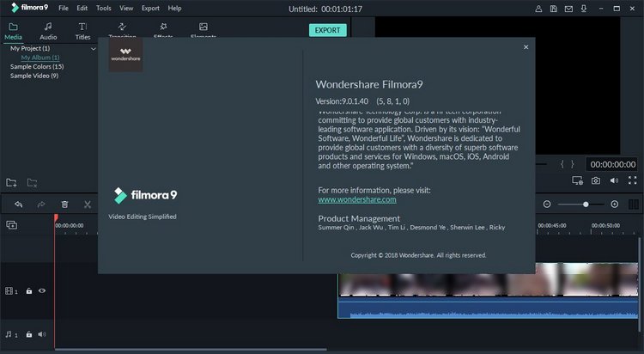Click the timeline horizontal scrollbar

(191, 350)
